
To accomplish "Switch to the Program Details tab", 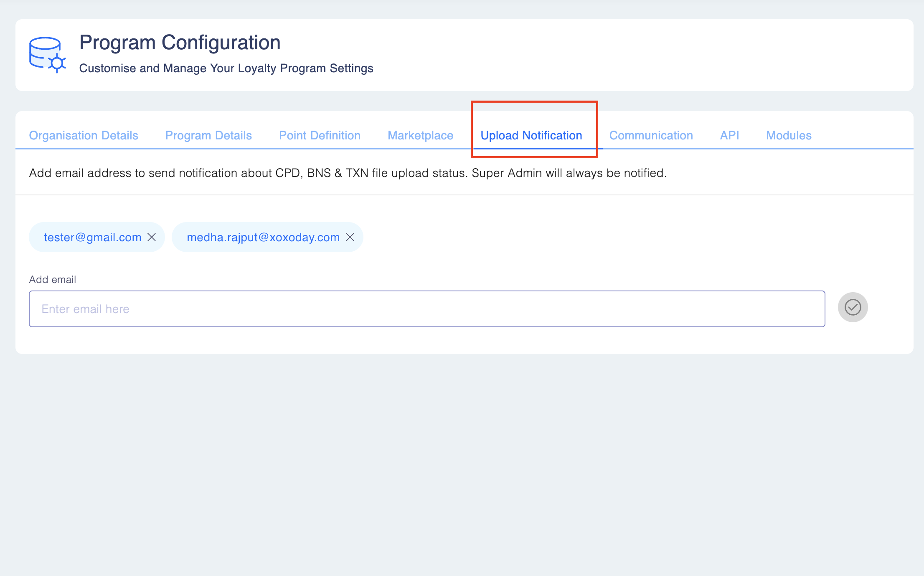I will point(208,135).
